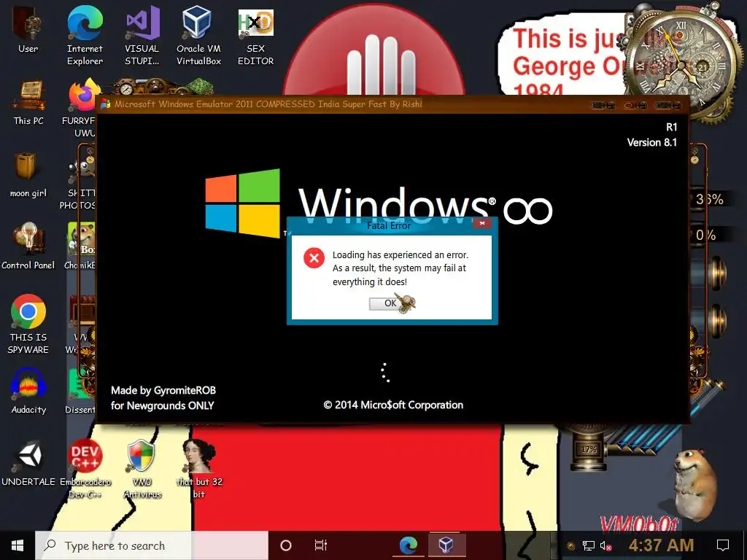Switch to the VirtualBox taskbar button
This screenshot has width=747, height=560.
[446, 545]
